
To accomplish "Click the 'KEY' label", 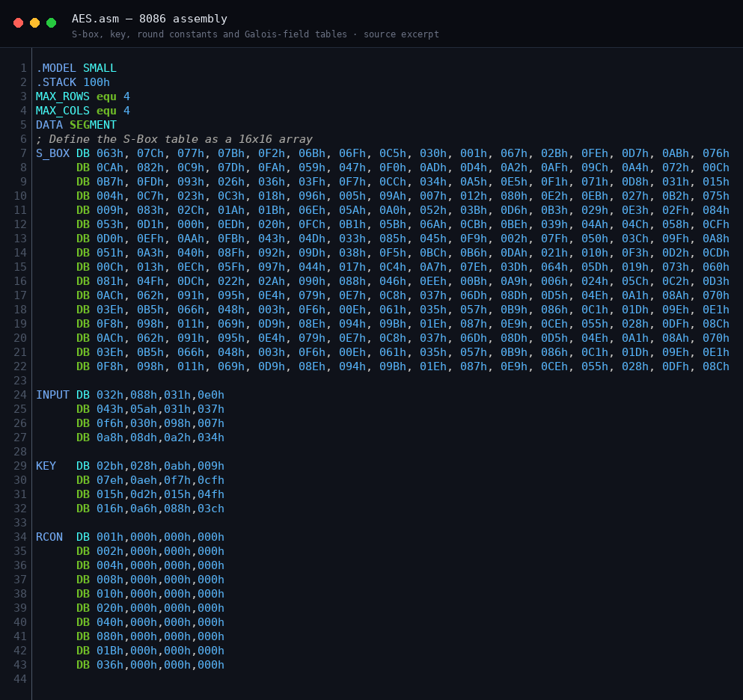I will (x=46, y=466).
